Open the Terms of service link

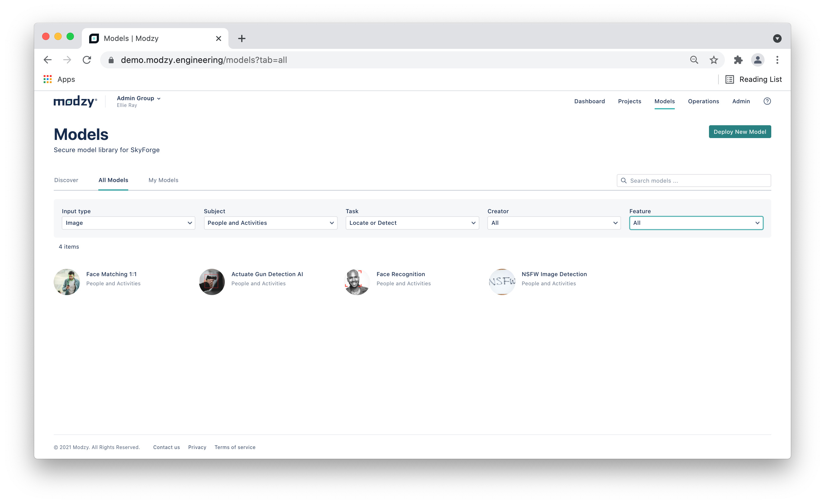point(235,447)
